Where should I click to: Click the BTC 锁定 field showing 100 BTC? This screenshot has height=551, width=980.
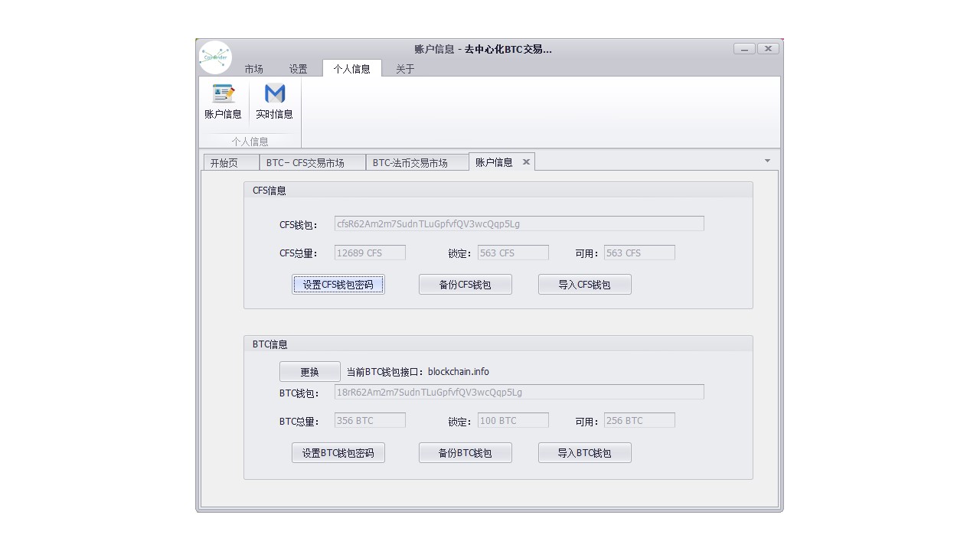point(513,421)
